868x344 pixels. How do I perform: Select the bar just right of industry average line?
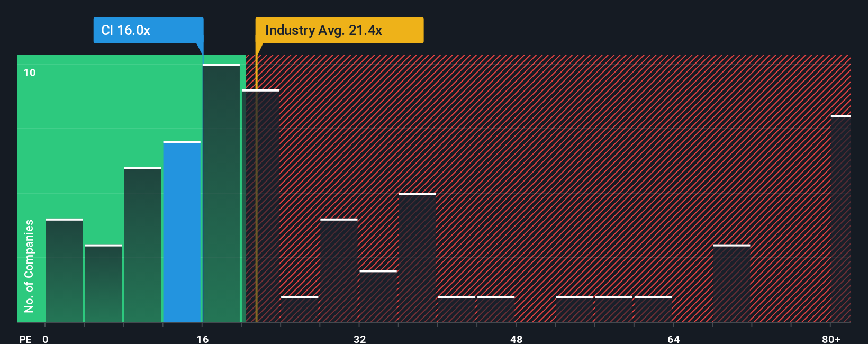coord(260,206)
